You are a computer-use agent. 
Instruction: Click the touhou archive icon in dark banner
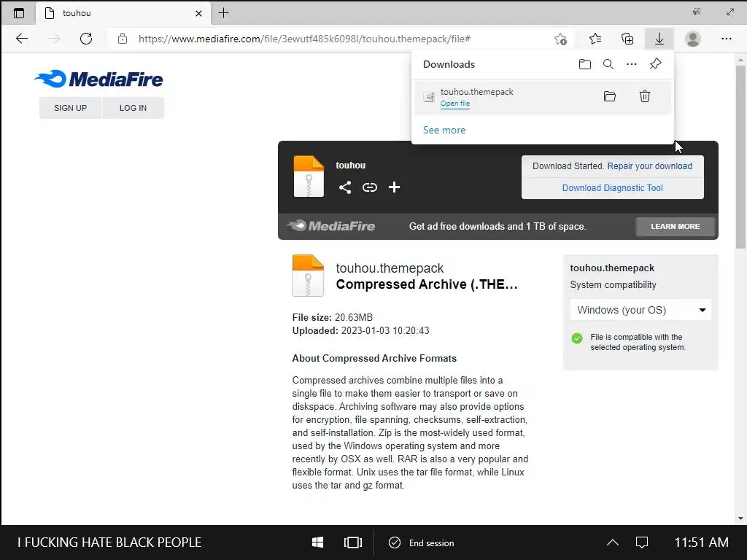point(309,176)
